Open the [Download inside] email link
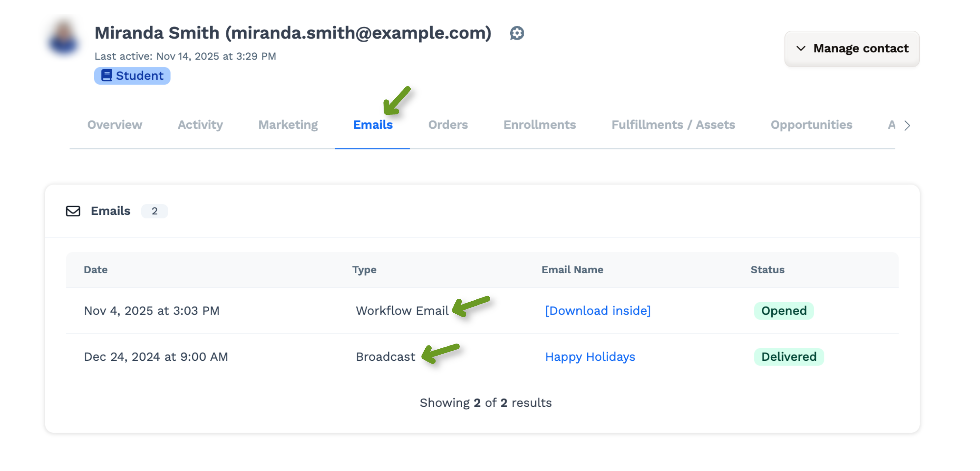980x471 pixels. point(598,311)
